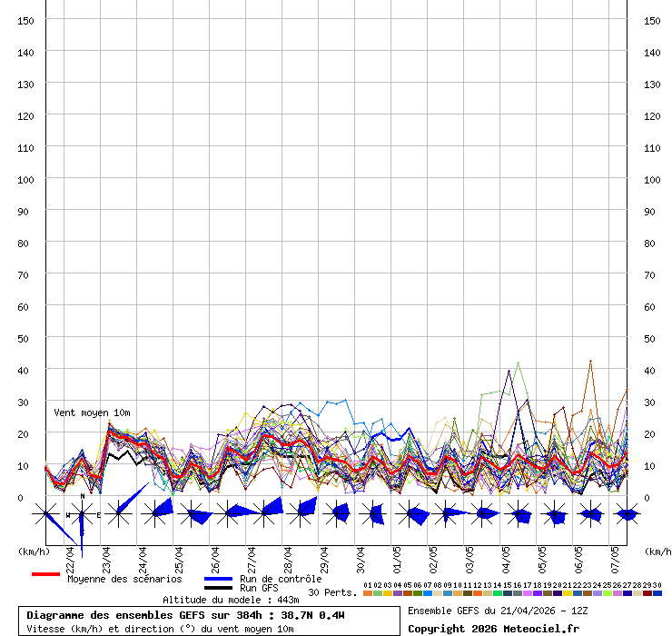Select the orange swatch for perturbation 01
Screen dimensions: 672x636
367,593
